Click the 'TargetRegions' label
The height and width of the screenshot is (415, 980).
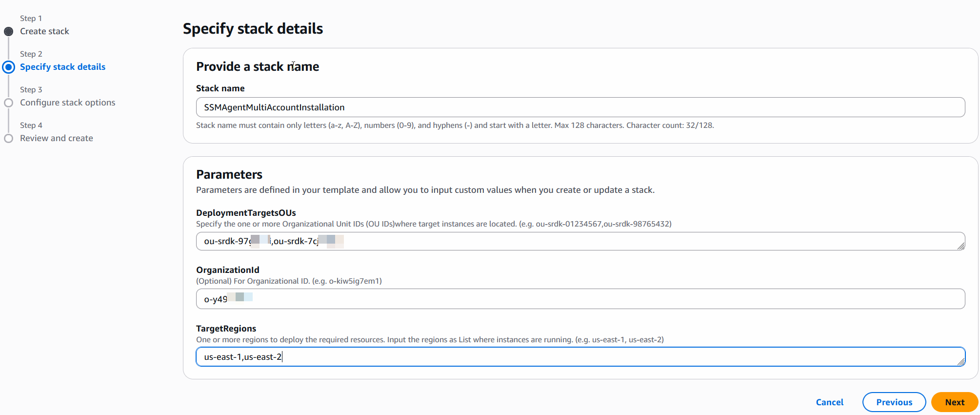(x=226, y=329)
